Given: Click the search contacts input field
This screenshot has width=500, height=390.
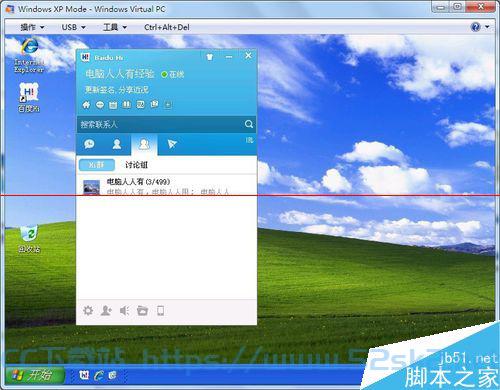Looking at the screenshot, I should 160,124.
